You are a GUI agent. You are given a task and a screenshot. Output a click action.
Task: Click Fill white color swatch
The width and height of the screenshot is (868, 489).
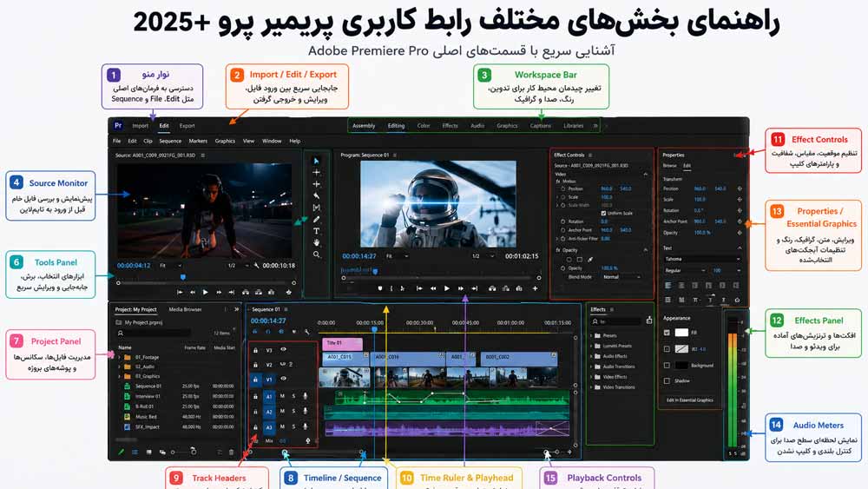pyautogui.click(x=681, y=333)
